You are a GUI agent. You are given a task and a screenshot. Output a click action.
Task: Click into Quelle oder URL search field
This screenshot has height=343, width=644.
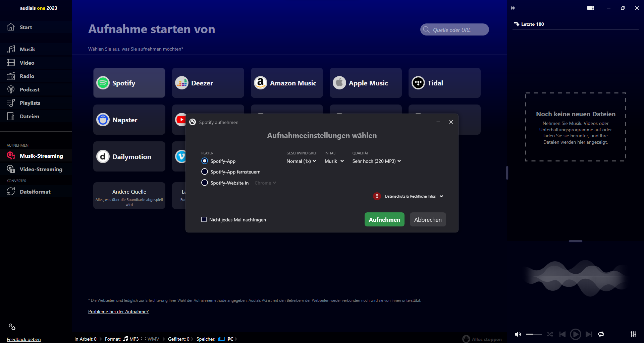[454, 30]
